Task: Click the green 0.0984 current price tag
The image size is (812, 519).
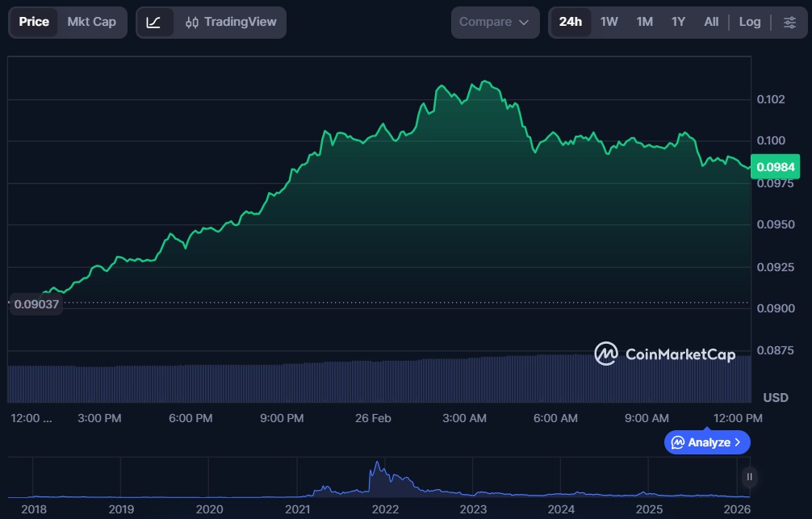Action: click(775, 167)
